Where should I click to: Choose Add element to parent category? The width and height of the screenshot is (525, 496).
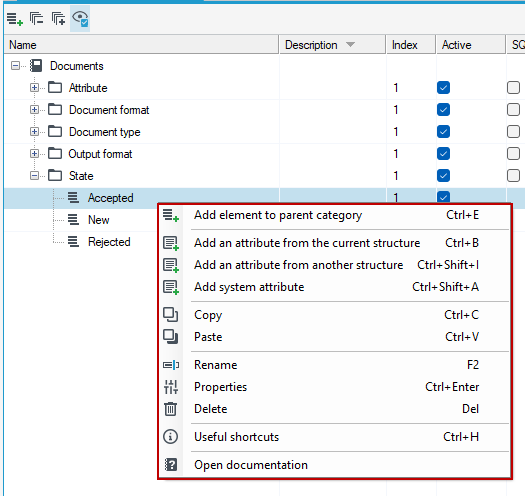point(335,215)
